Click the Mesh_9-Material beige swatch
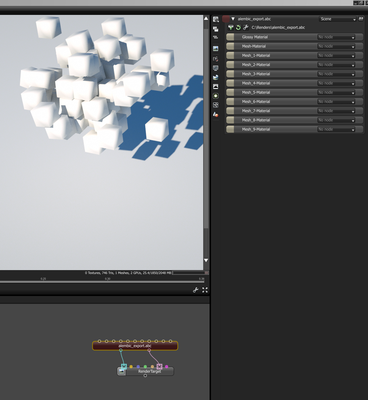This screenshot has width=368, height=400. [230, 129]
